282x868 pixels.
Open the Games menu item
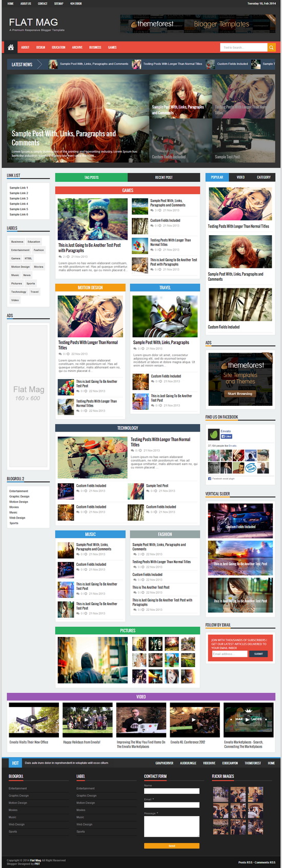(x=112, y=47)
